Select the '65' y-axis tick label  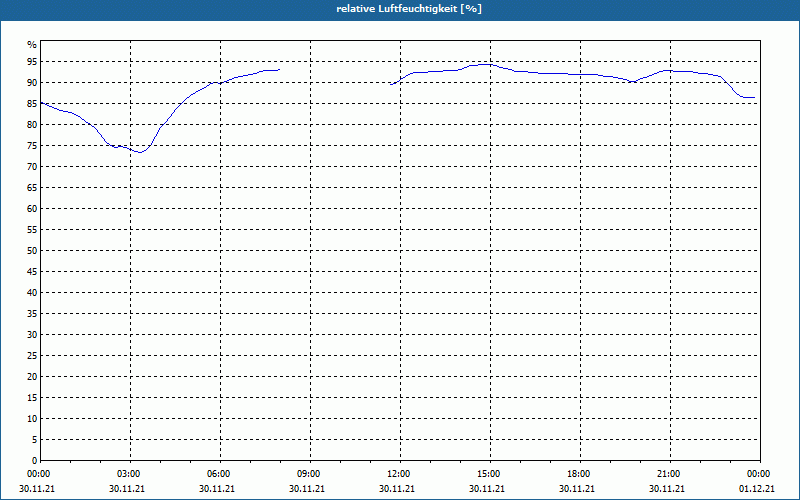click(32, 188)
